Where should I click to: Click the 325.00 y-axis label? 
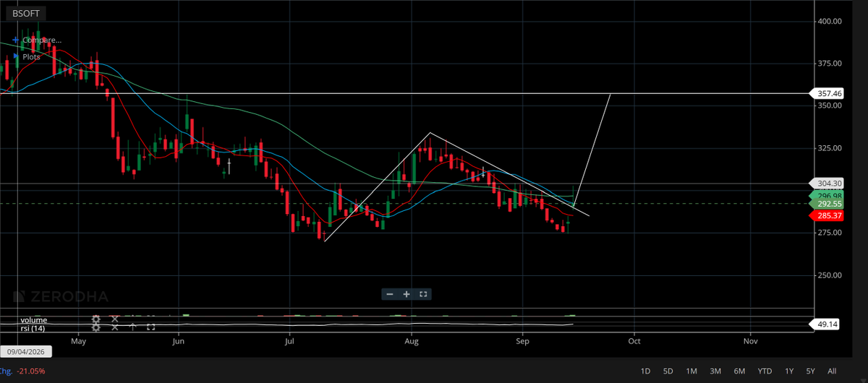coord(829,148)
